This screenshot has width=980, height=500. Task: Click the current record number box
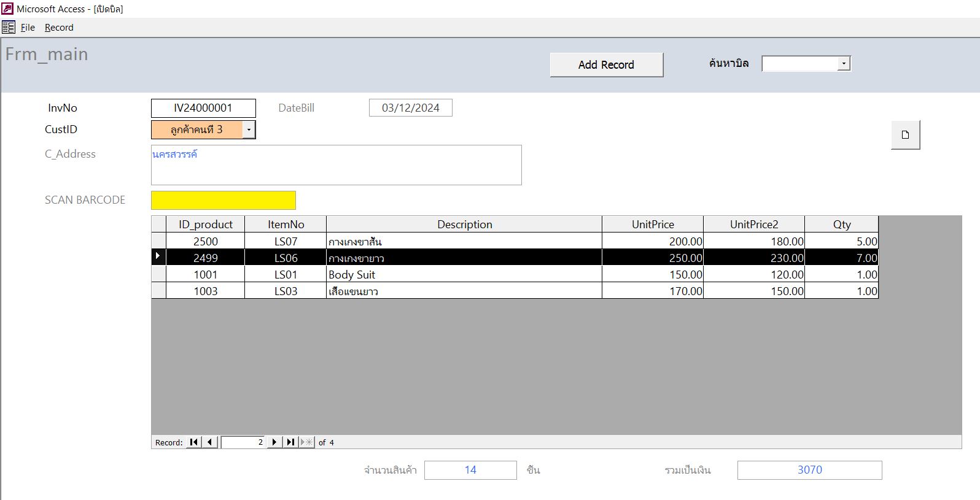point(243,442)
